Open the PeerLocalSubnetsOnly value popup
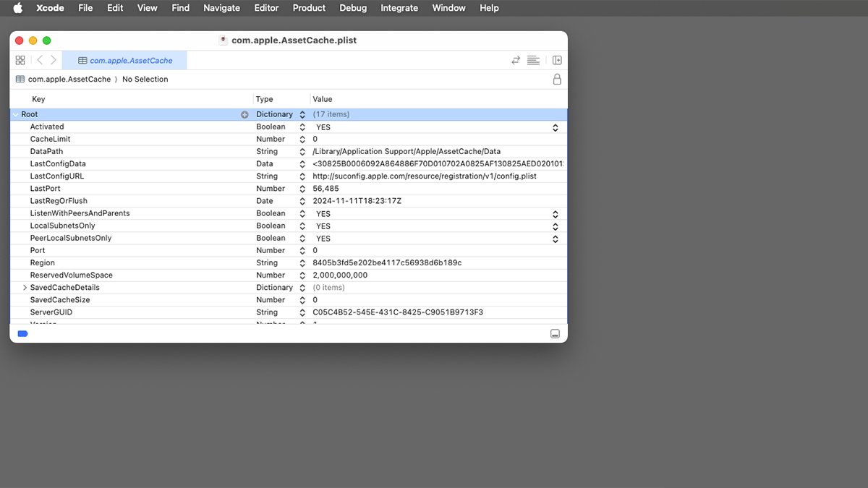The image size is (868, 488). coord(556,239)
